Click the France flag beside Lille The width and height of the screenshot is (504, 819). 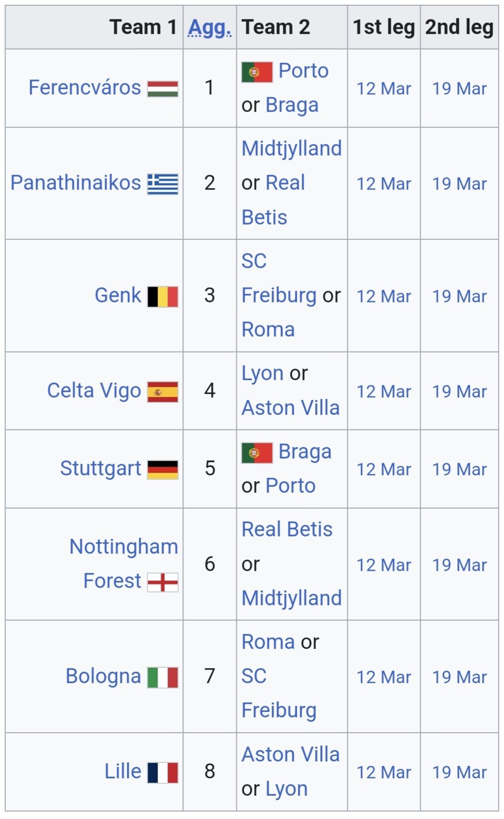click(x=163, y=772)
